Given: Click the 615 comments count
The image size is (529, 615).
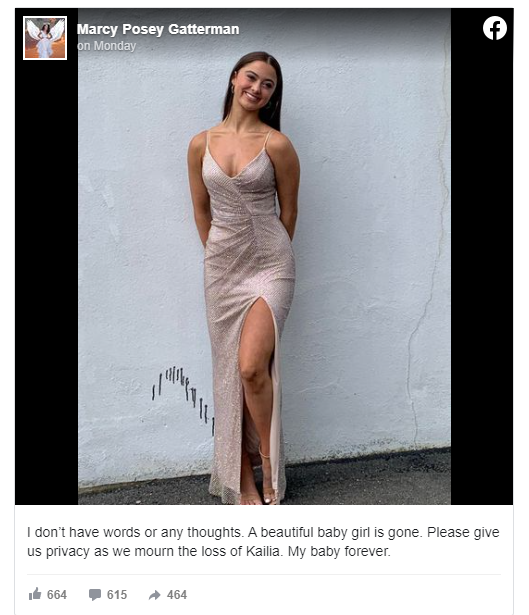Looking at the screenshot, I should pos(117,595).
